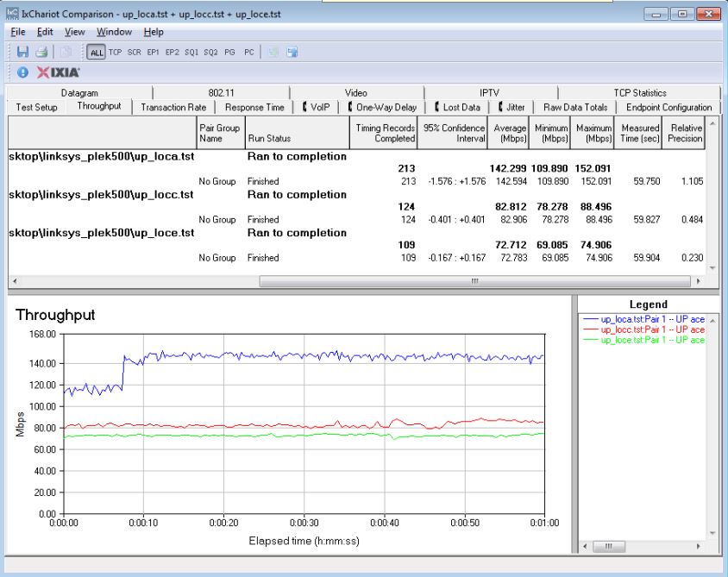Click the results table horizontal scrollbar thumb

pos(474,281)
